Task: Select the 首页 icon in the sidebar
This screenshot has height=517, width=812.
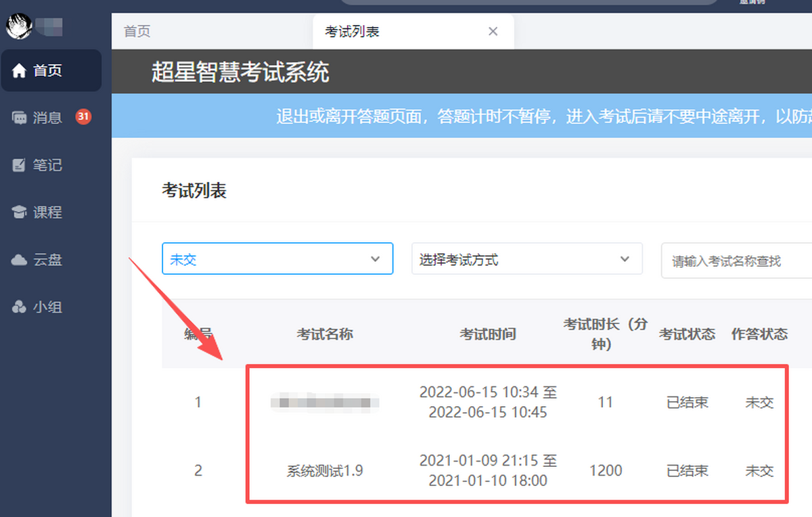Action: (19, 70)
